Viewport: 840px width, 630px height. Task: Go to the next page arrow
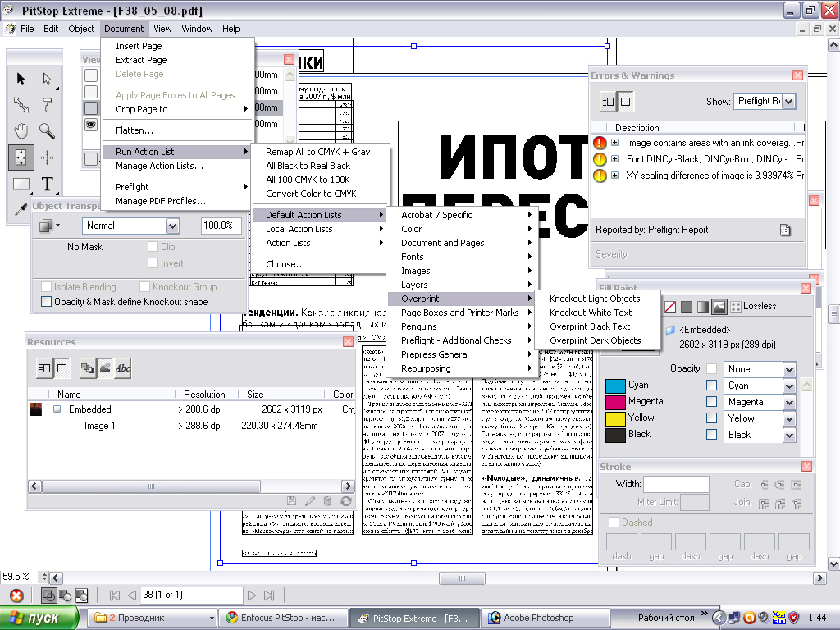coord(251,596)
